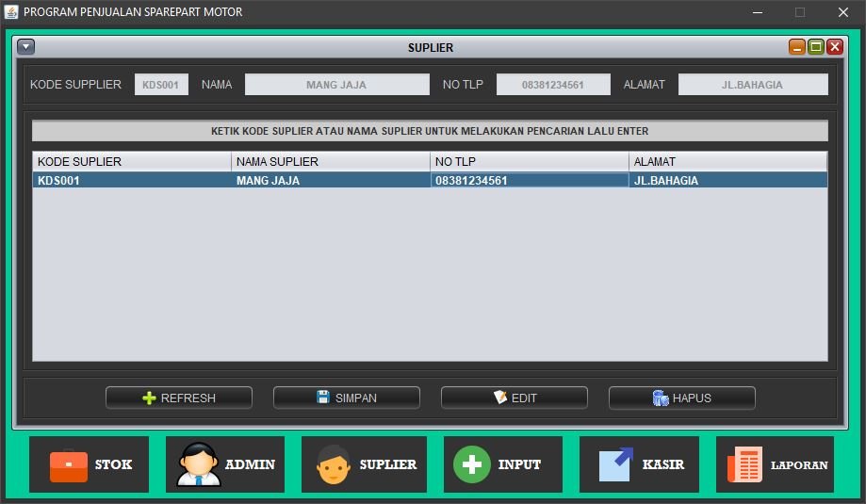The image size is (866, 504).
Task: Click the Java icon in title bar
Action: [11, 12]
